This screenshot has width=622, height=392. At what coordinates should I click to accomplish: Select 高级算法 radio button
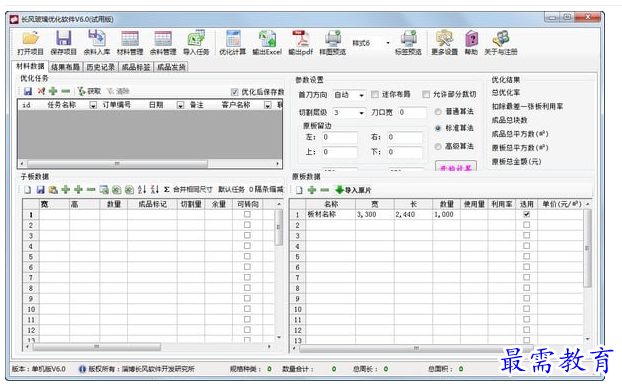click(438, 146)
